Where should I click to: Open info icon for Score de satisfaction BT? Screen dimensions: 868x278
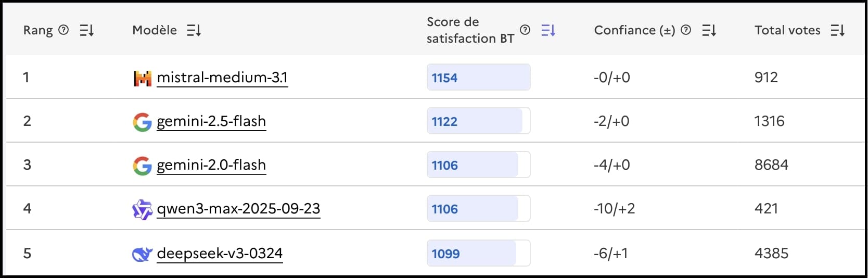click(525, 30)
